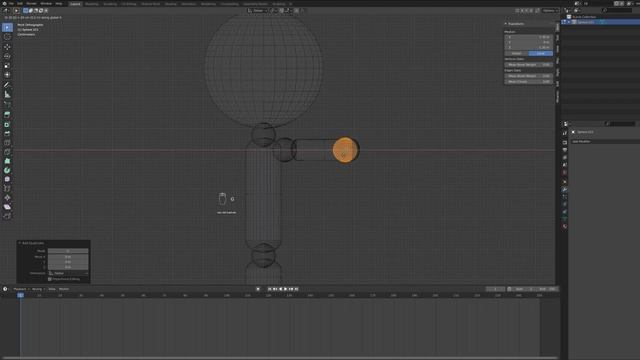Click Move X field in operator panel
This screenshot has height=360, width=640.
[x=68, y=257]
